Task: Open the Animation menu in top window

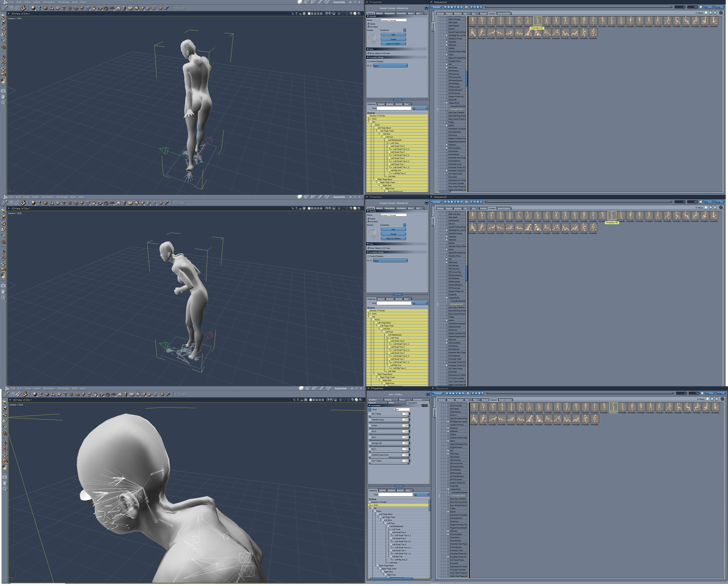Action: point(49,2)
